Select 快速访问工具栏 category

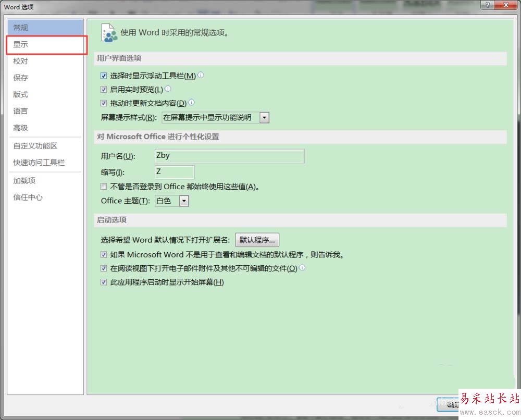pyautogui.click(x=45, y=163)
